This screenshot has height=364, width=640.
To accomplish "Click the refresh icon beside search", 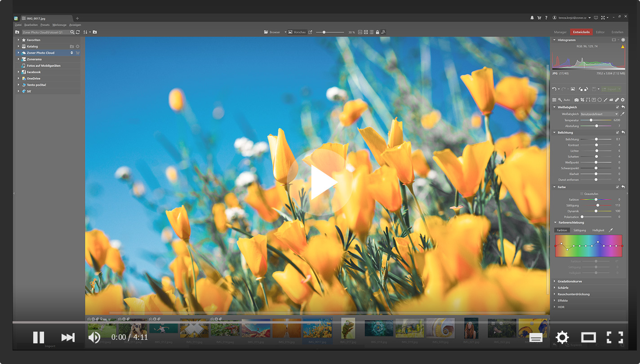I will 78,32.
